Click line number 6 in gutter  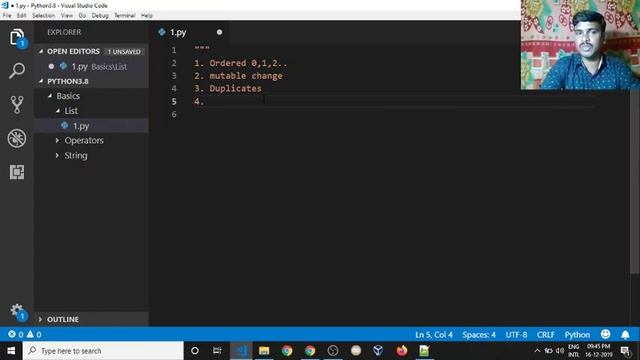[174, 114]
